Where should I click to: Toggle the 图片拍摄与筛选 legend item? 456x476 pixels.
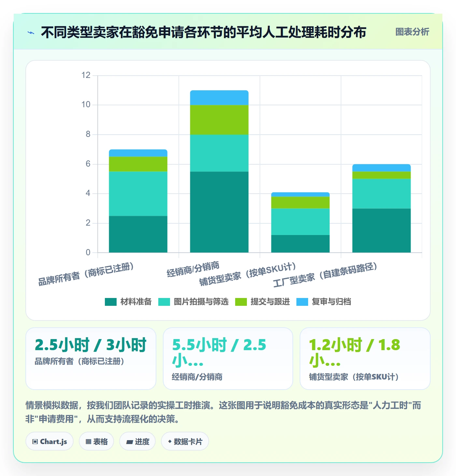(193, 302)
